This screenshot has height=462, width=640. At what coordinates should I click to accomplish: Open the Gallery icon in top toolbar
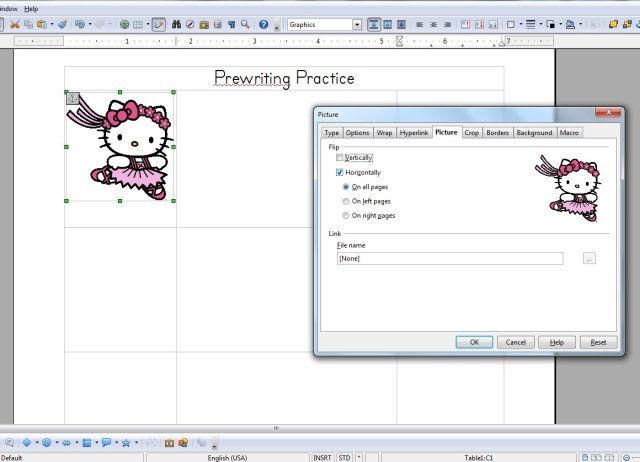click(x=204, y=24)
